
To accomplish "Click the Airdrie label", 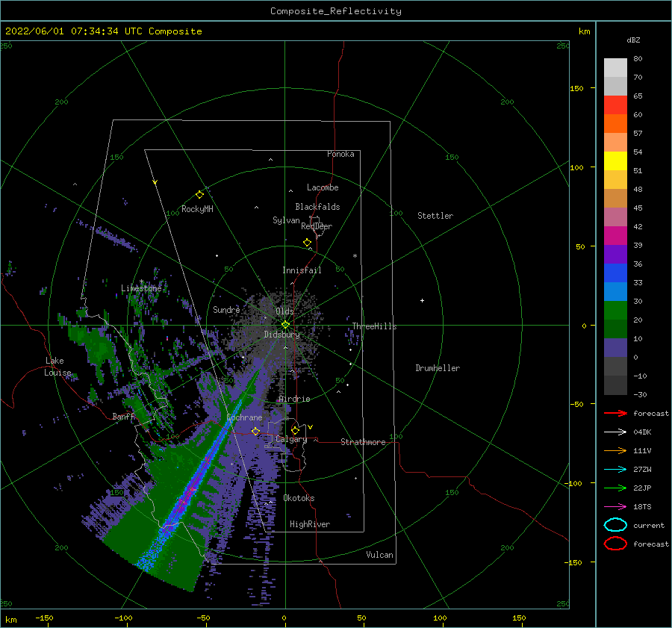I will (294, 399).
